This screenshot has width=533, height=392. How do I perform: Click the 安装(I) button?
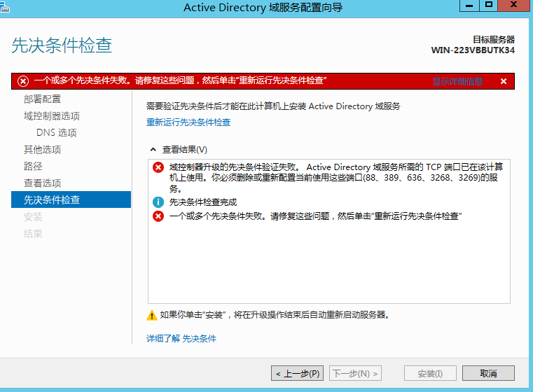[x=430, y=373]
